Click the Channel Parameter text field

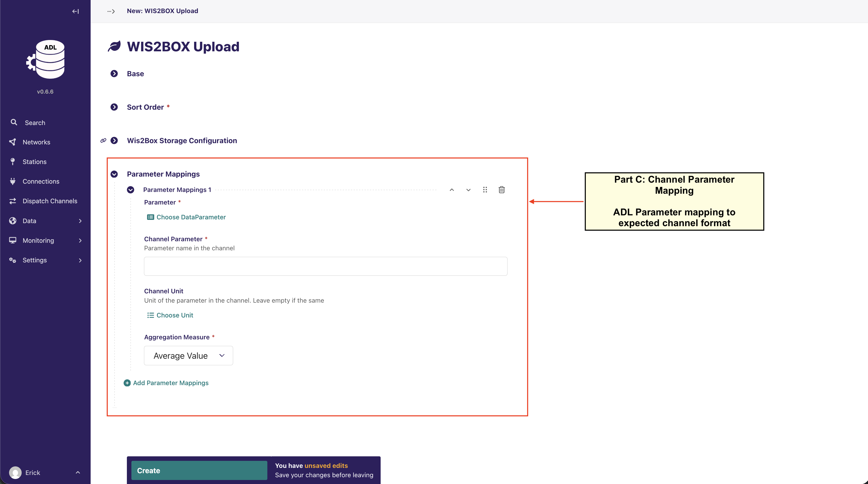coord(326,266)
